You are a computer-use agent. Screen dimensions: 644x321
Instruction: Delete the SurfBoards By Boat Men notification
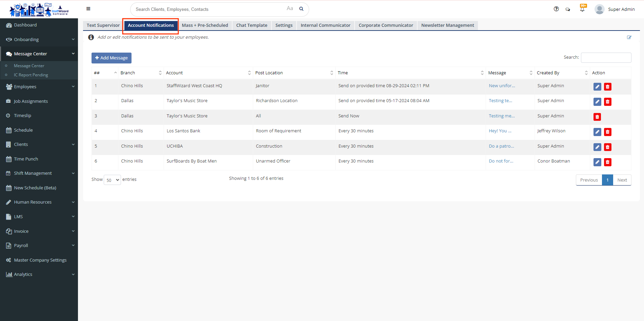pyautogui.click(x=608, y=162)
